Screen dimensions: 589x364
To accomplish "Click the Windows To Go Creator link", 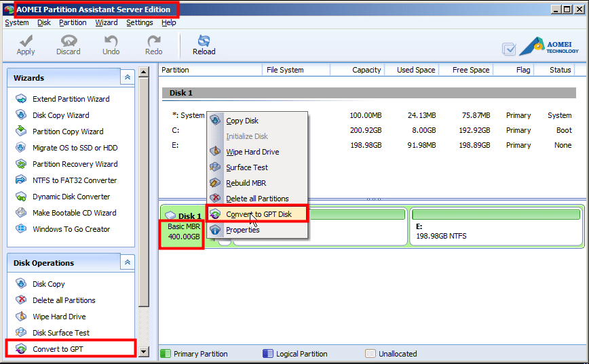I will pyautogui.click(x=71, y=229).
